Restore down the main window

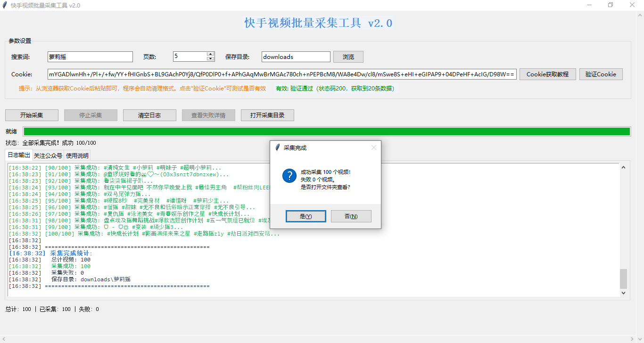611,5
